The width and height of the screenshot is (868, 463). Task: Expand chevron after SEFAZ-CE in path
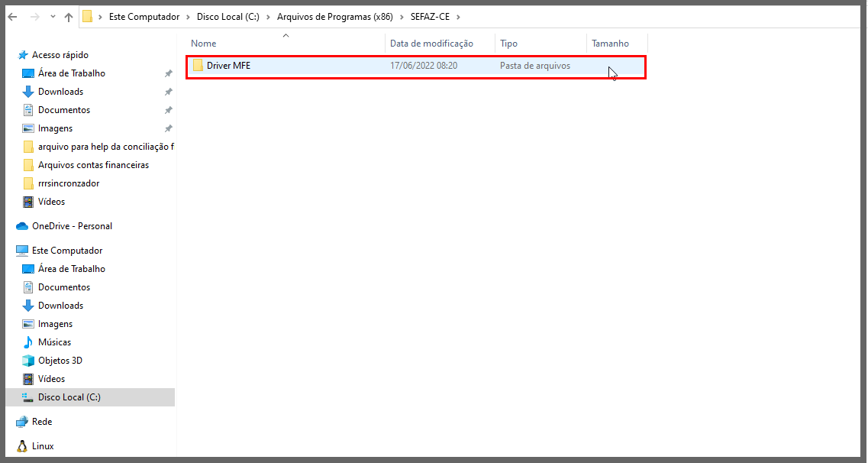tap(458, 17)
